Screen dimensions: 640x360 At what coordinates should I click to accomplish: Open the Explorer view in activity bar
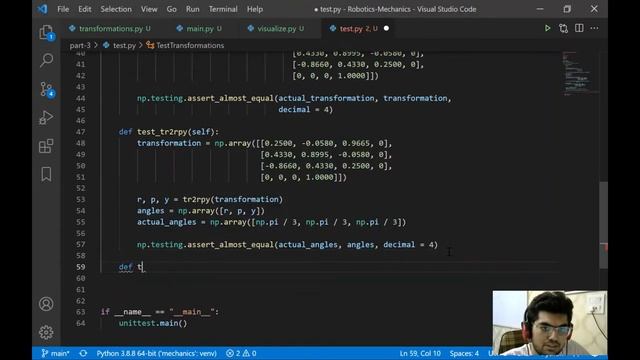pos(46,32)
